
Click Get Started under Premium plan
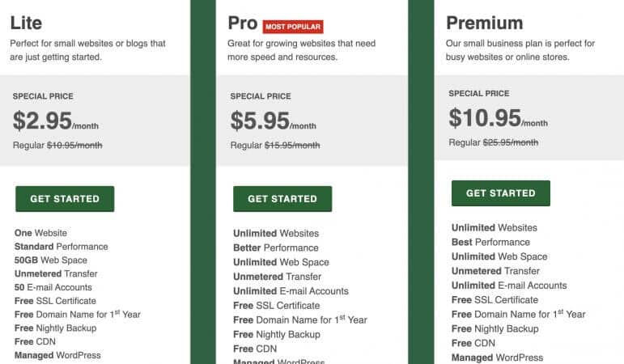(501, 193)
